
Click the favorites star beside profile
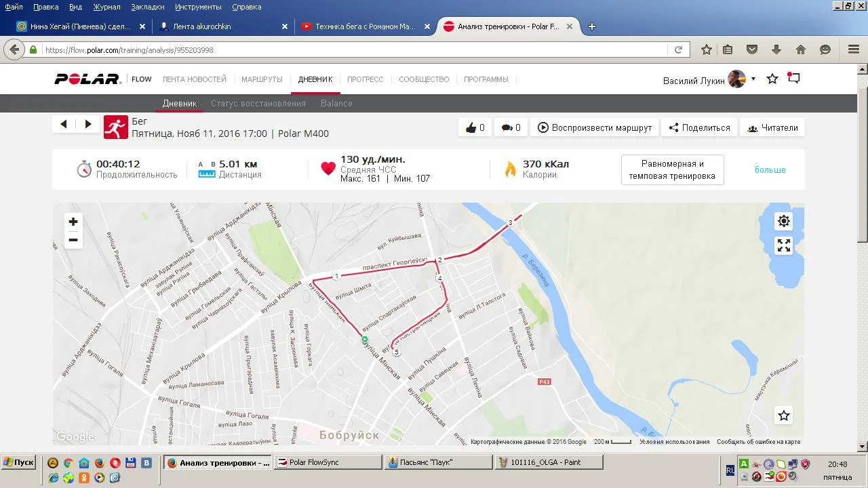tap(772, 79)
